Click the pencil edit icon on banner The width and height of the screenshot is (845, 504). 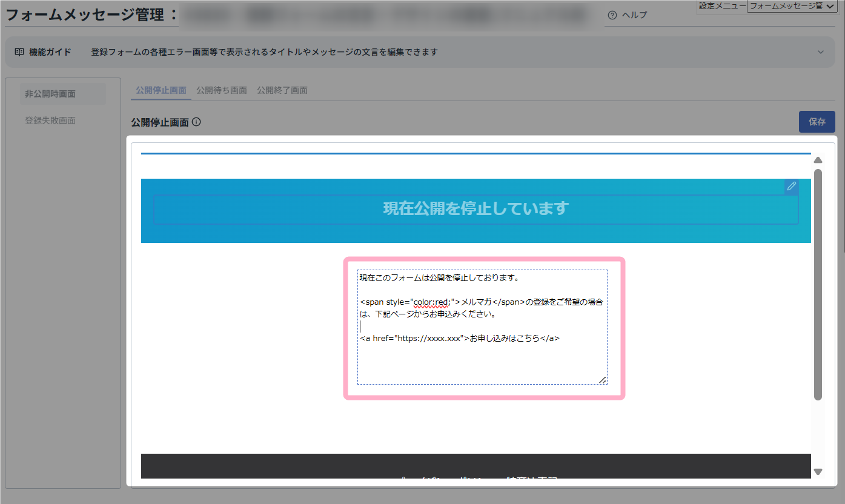click(x=791, y=187)
